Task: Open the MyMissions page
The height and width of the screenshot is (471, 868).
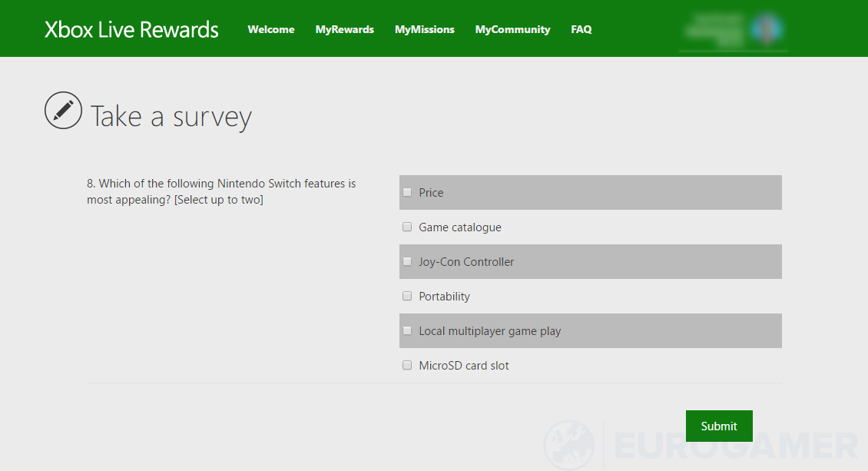Action: coord(424,30)
